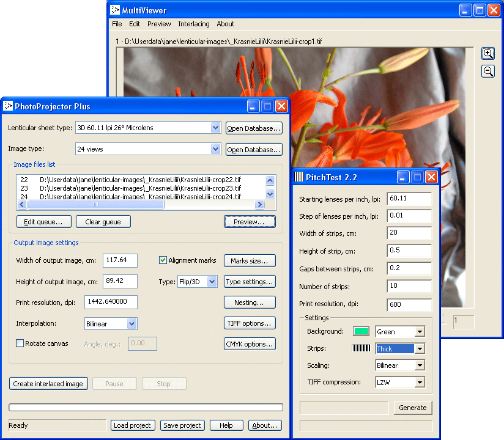The width and height of the screenshot is (504, 440).
Task: Click the green Background color swatch
Action: coord(361,332)
